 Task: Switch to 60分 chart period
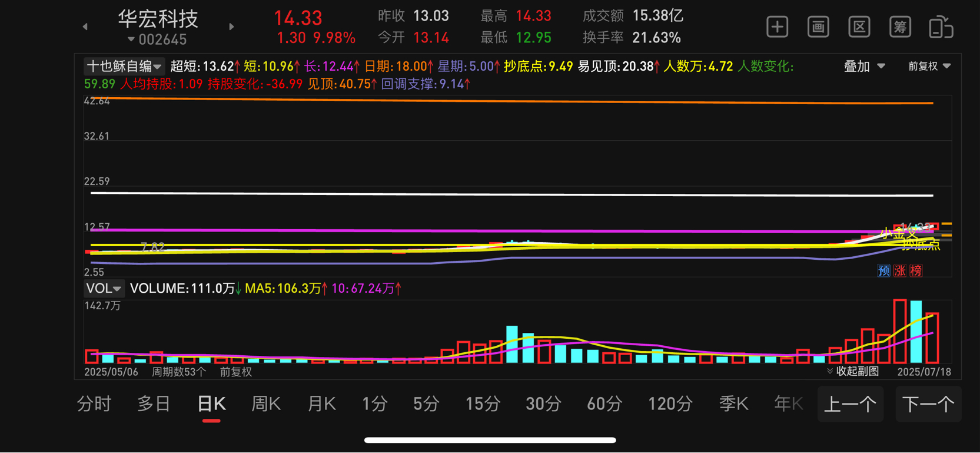[x=604, y=404]
